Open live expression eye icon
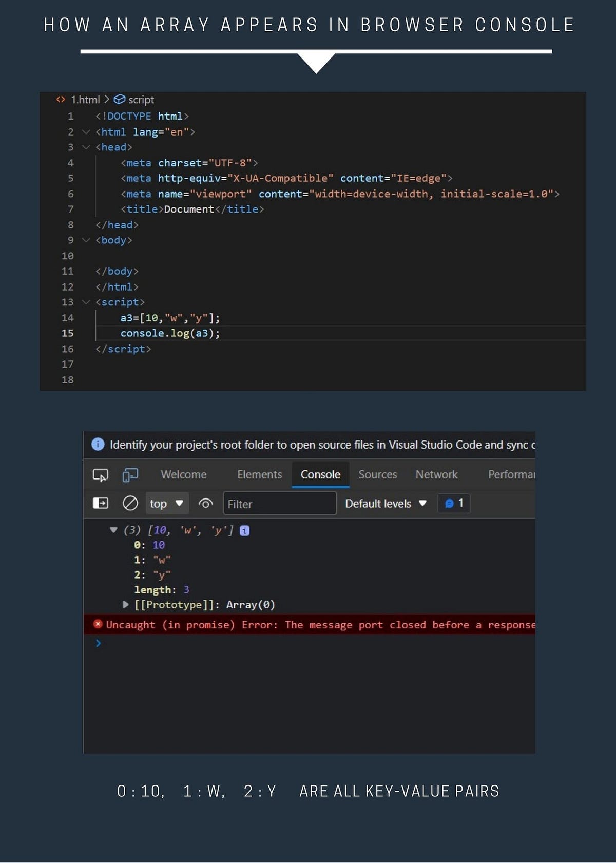The height and width of the screenshot is (863, 616). (205, 504)
